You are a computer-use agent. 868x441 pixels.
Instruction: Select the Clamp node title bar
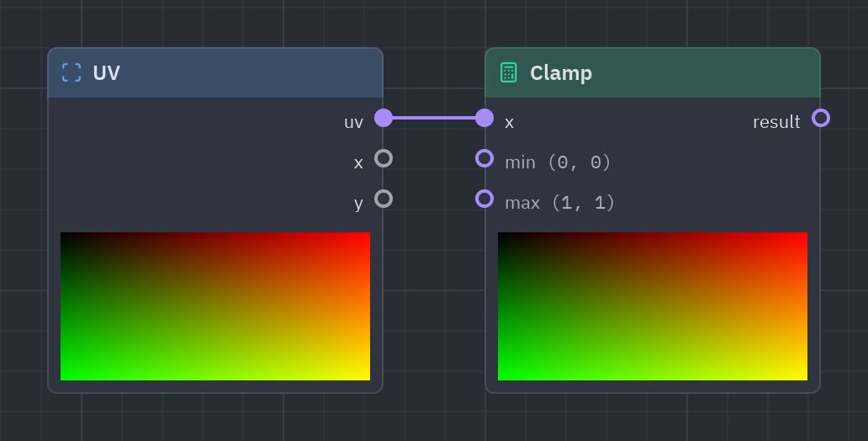653,72
